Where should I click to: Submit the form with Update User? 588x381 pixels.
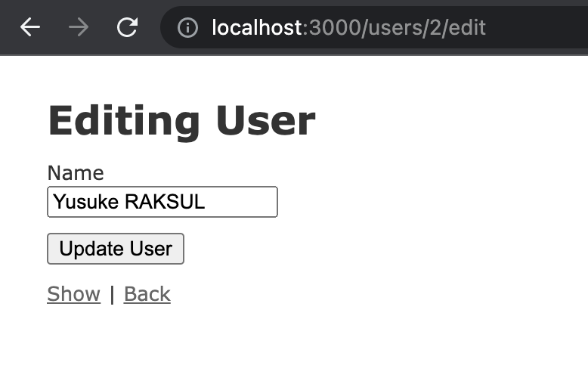[x=116, y=249]
